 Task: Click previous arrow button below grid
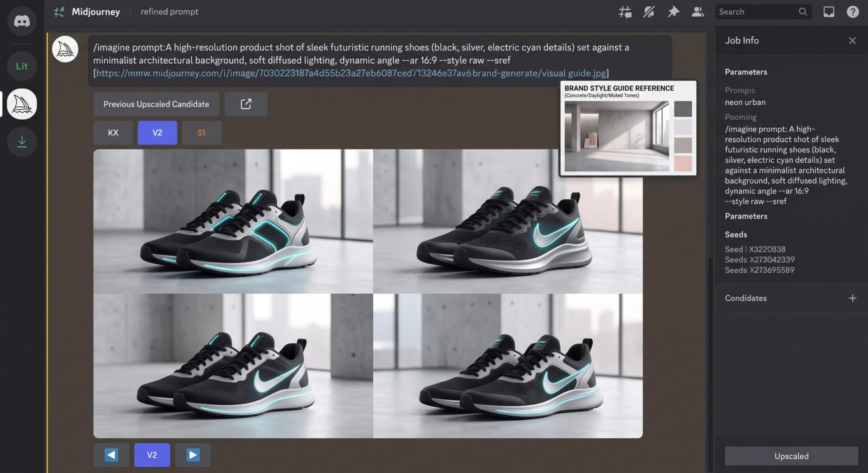(x=111, y=454)
